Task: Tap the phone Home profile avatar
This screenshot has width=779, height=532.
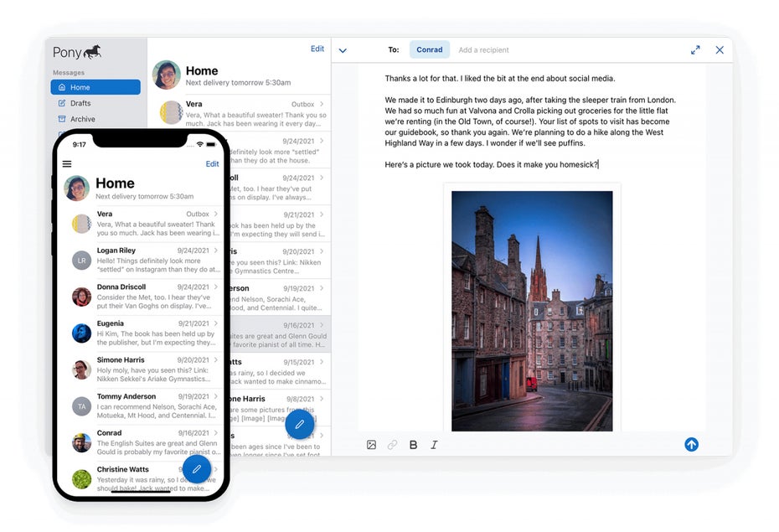Action: coord(76,188)
